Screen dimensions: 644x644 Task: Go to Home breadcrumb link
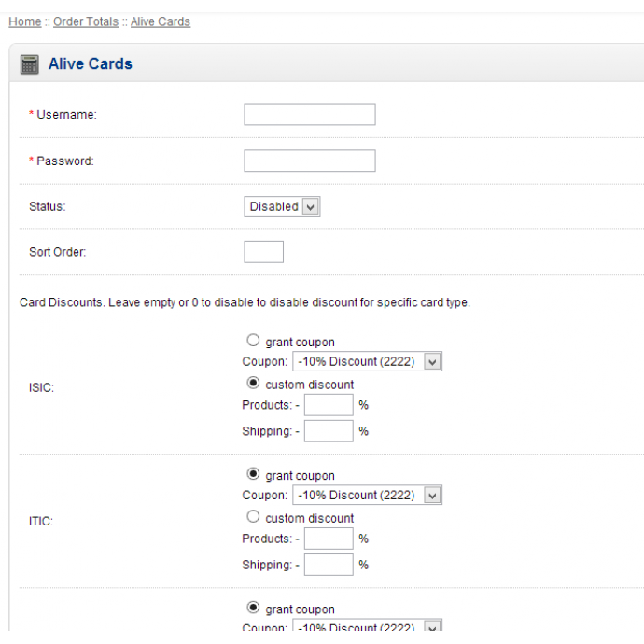point(25,21)
